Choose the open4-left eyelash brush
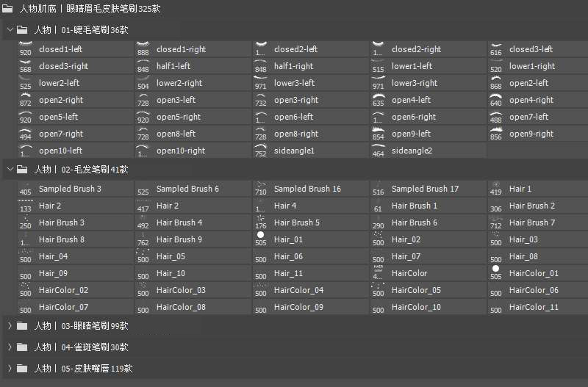This screenshot has height=387, width=588. pos(411,100)
